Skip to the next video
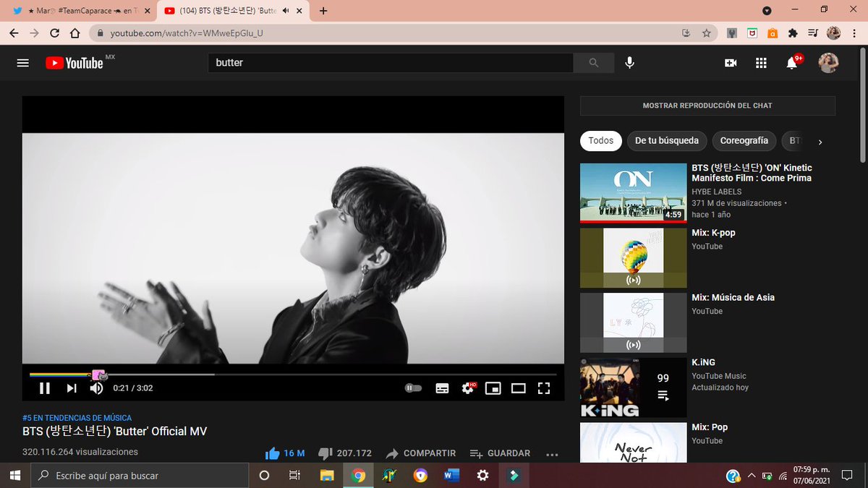Screen dimensions: 868x488 pyautogui.click(x=72, y=388)
